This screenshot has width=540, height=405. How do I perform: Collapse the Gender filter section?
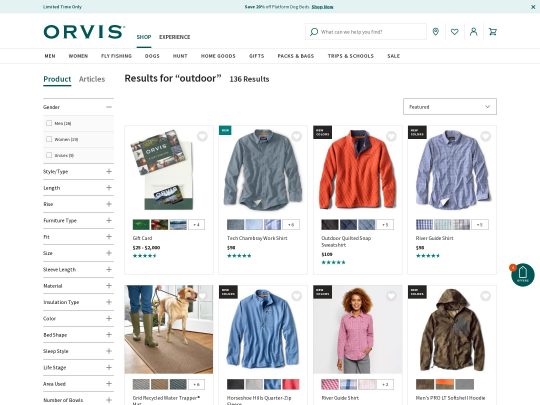click(109, 107)
